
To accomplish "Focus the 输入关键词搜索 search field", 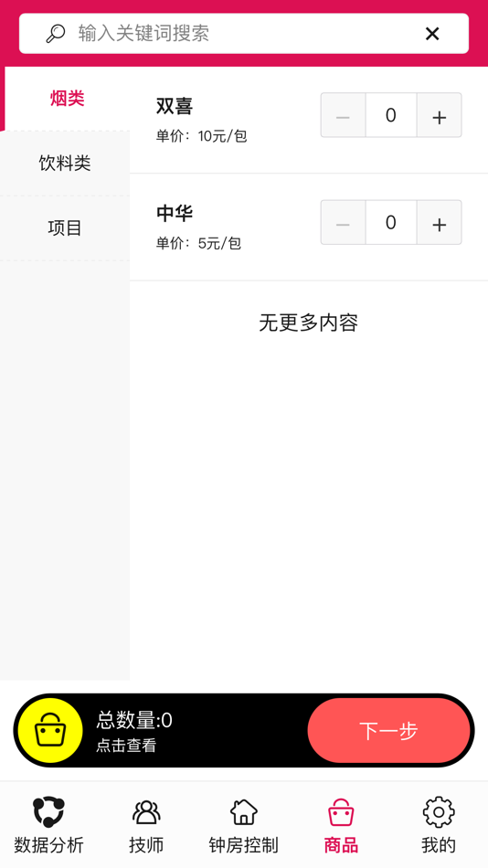I will point(244,33).
